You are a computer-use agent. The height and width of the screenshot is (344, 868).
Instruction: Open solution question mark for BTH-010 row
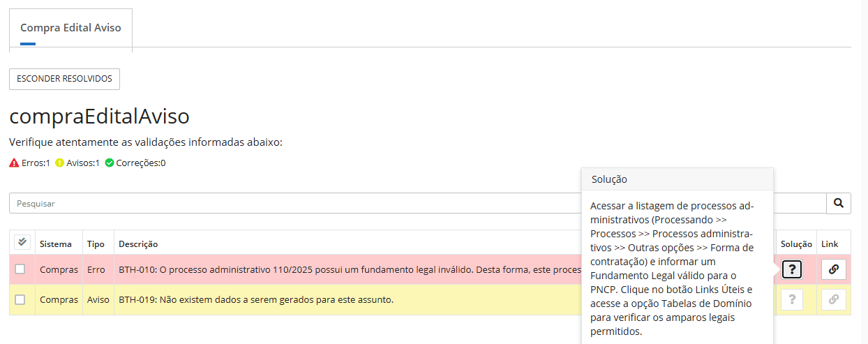coord(792,269)
